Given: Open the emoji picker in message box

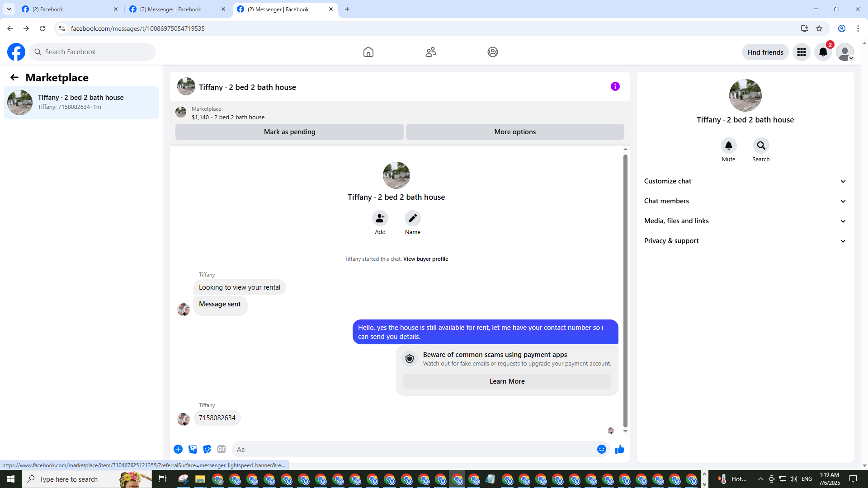Looking at the screenshot, I should pyautogui.click(x=601, y=449).
